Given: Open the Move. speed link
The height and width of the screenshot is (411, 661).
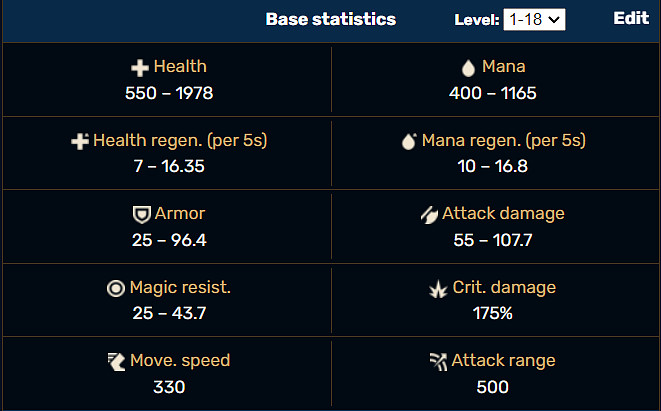Looking at the screenshot, I should click(x=180, y=360).
